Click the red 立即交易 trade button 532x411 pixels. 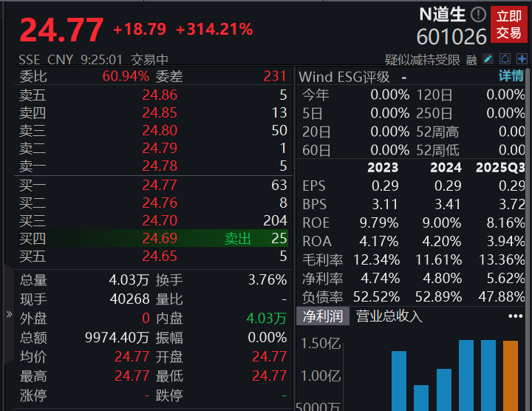click(508, 24)
